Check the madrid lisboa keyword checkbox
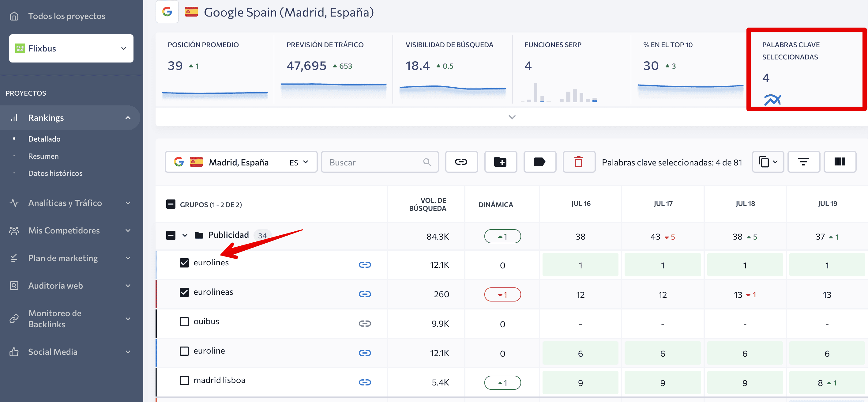The width and height of the screenshot is (868, 402). (x=184, y=380)
